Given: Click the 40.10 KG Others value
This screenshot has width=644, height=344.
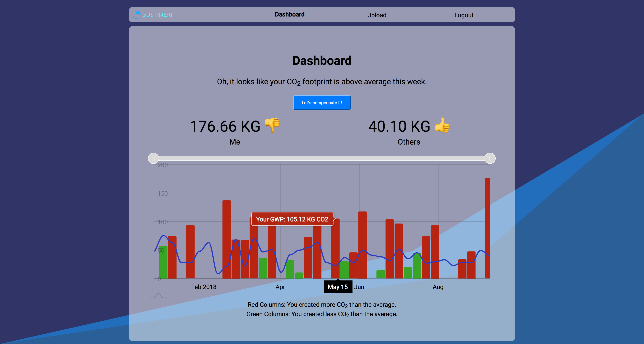Looking at the screenshot, I should 399,126.
